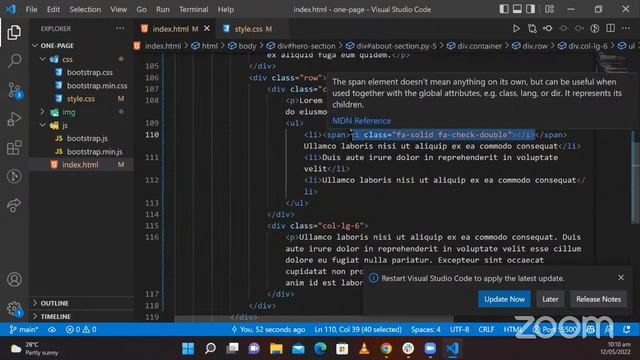This screenshot has height=360, width=640.
Task: Open Google Chrome from the taskbar
Action: [386, 349]
